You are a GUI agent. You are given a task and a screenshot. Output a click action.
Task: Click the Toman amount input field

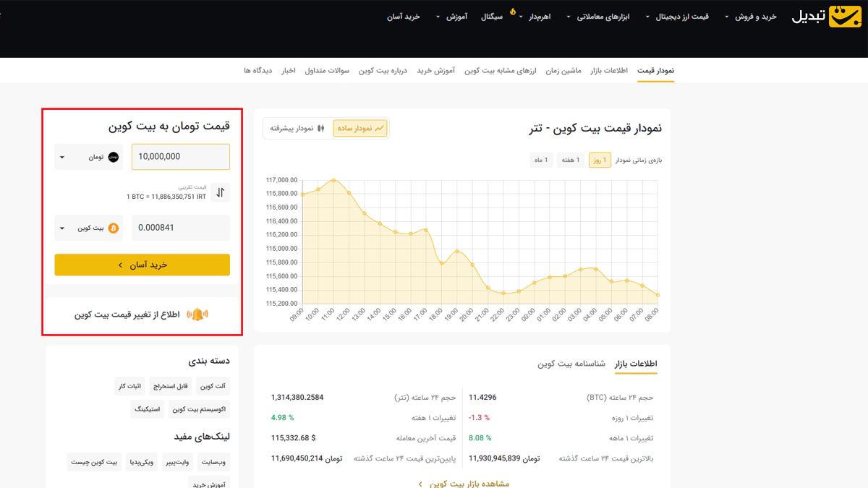(x=181, y=157)
